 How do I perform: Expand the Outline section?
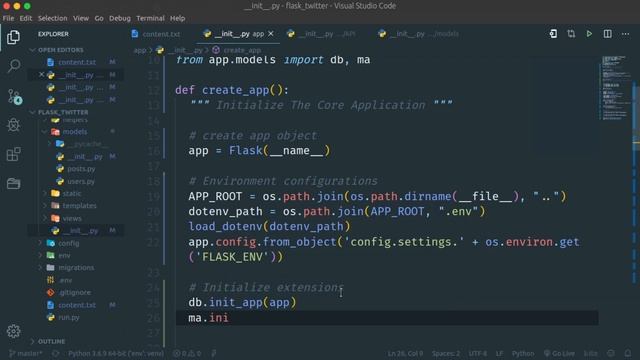pyautogui.click(x=51, y=341)
